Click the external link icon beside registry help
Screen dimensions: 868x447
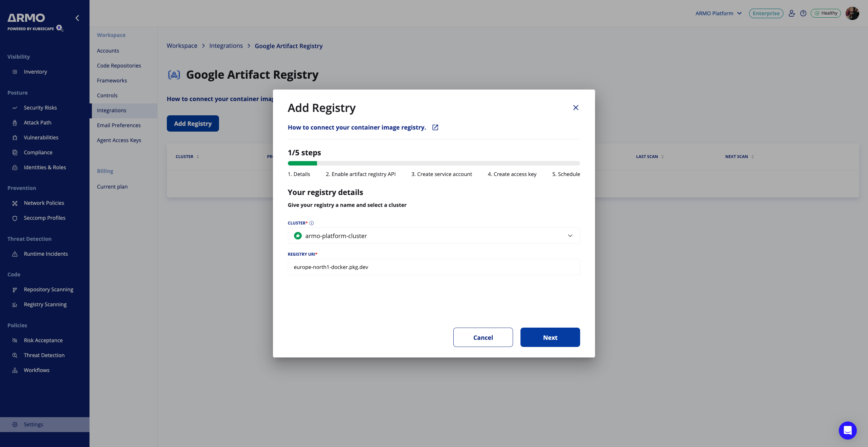435,128
